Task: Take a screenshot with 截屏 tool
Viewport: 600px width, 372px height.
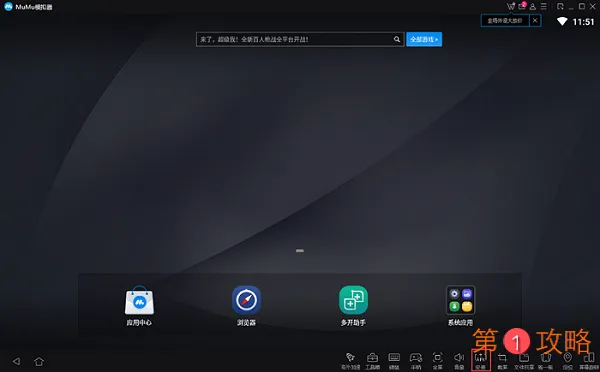Action: [502, 361]
